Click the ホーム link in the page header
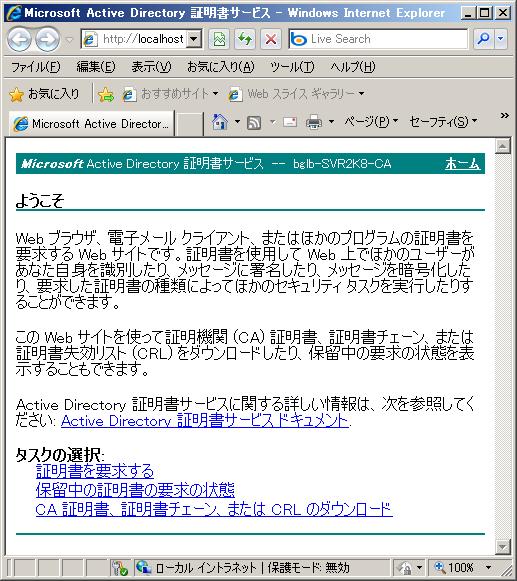The height and width of the screenshot is (581, 517). [462, 163]
